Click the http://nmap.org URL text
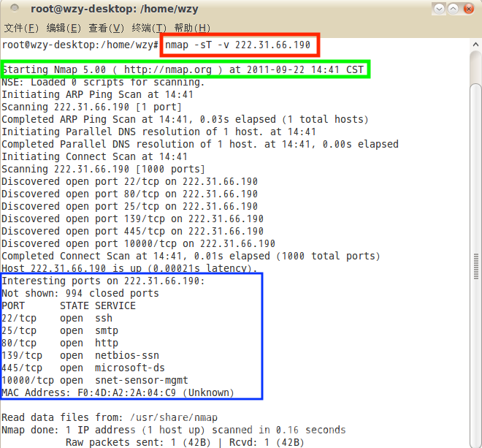The image size is (482, 448). (x=168, y=69)
